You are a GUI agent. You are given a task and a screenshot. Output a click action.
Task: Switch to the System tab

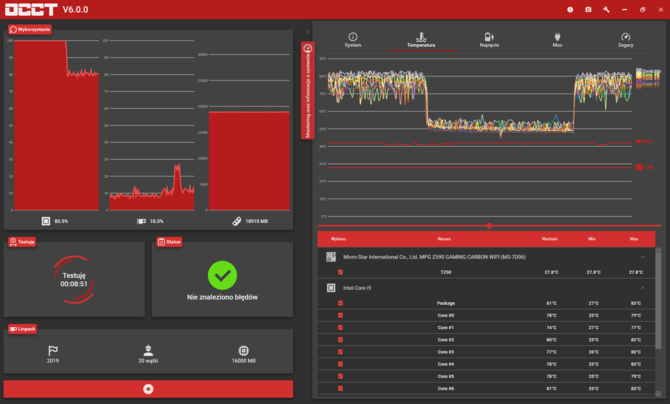[x=353, y=40]
